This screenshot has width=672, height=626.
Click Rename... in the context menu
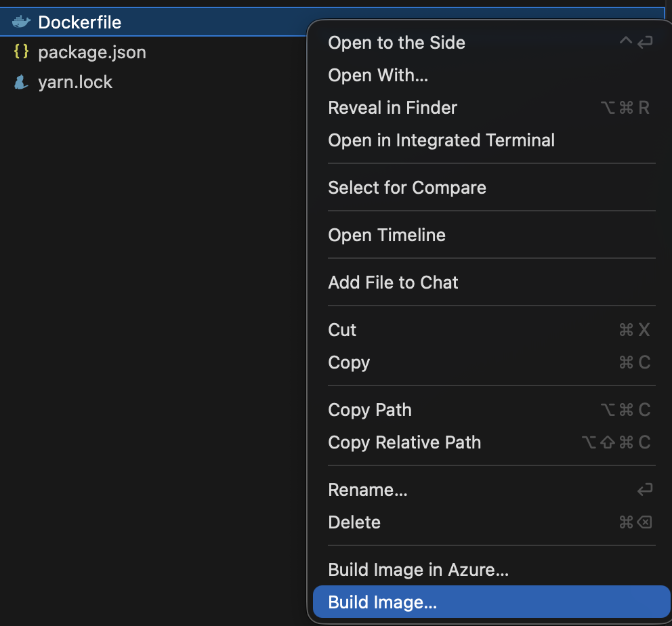(x=367, y=490)
